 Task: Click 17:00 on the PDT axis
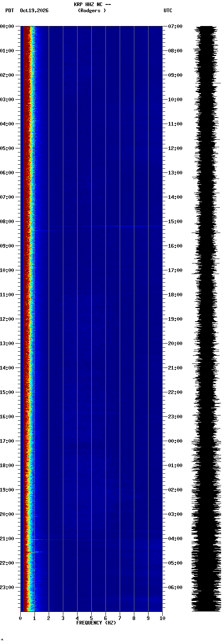tap(7, 441)
